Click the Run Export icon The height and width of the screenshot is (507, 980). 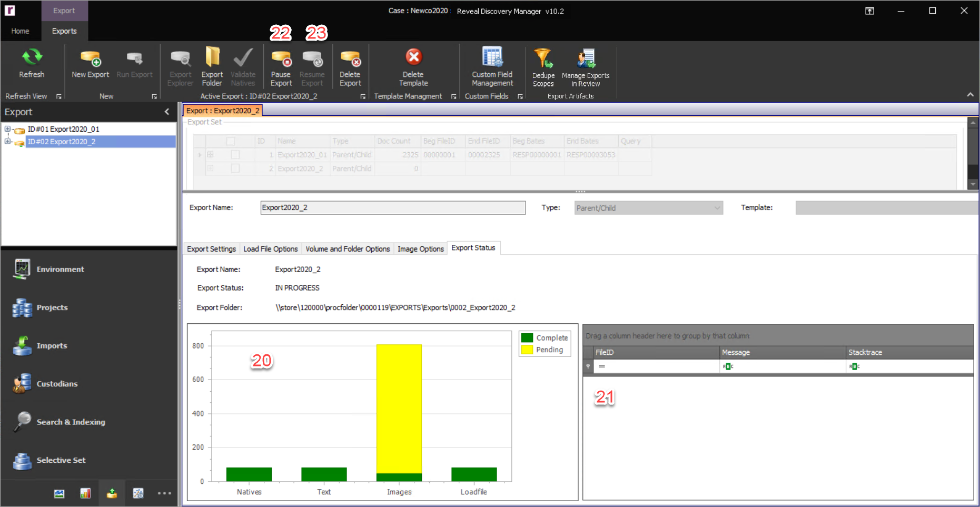click(x=134, y=58)
